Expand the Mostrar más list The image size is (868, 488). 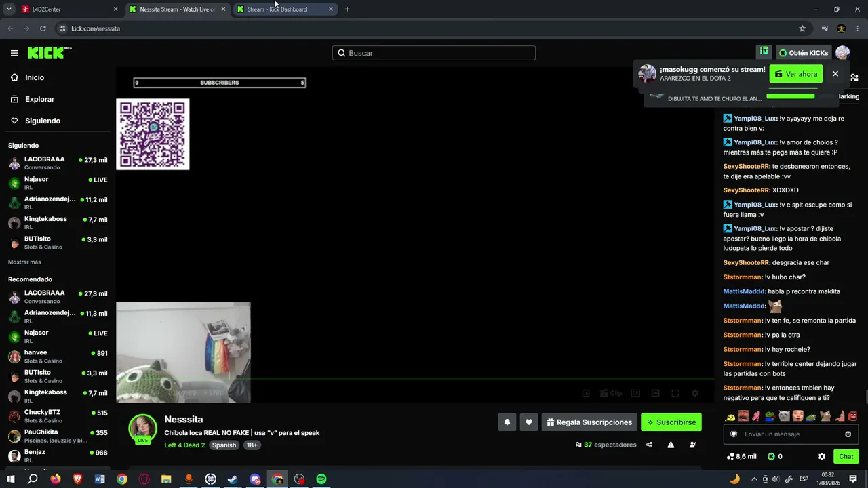point(24,262)
